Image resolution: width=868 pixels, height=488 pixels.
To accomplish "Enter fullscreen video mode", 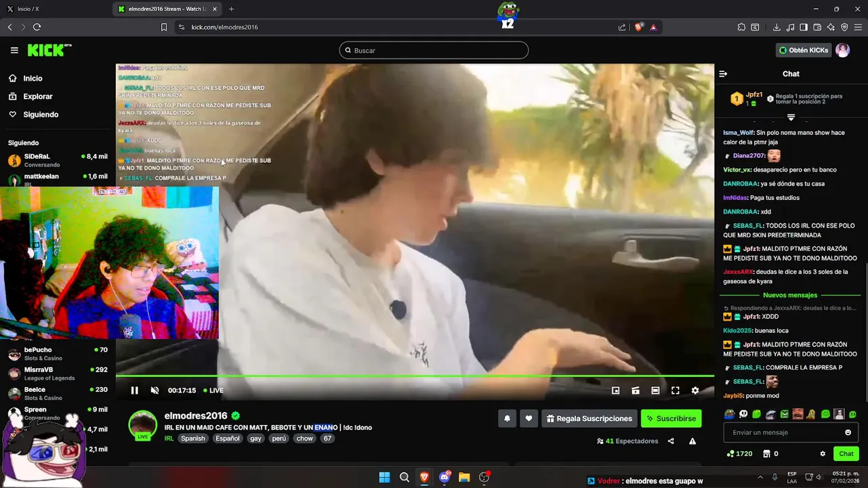I will click(675, 390).
